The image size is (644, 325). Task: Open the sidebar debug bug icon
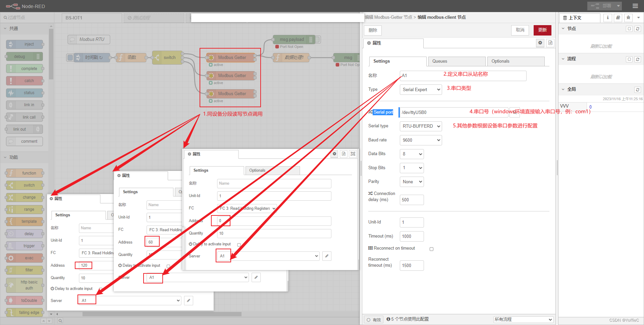pos(628,18)
